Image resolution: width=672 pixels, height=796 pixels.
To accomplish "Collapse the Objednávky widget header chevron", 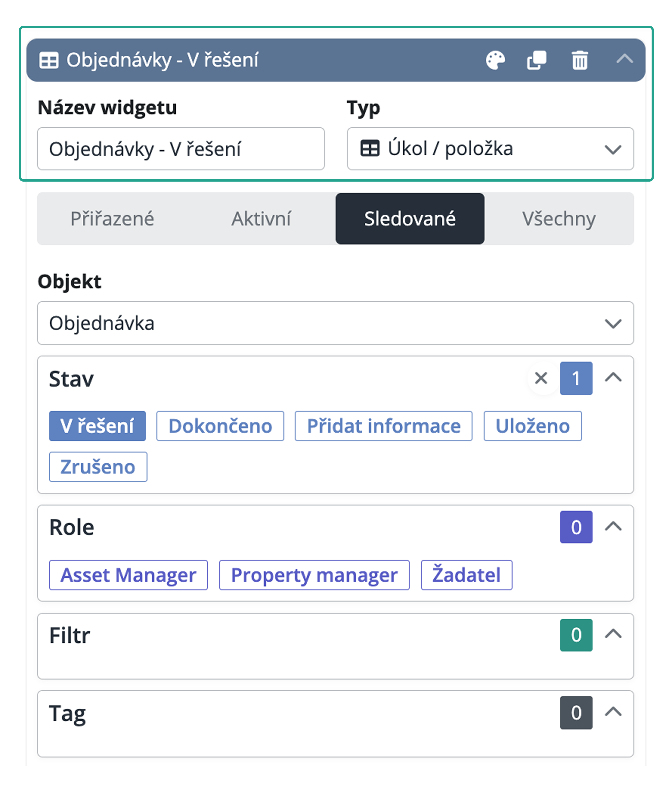I will tap(625, 59).
